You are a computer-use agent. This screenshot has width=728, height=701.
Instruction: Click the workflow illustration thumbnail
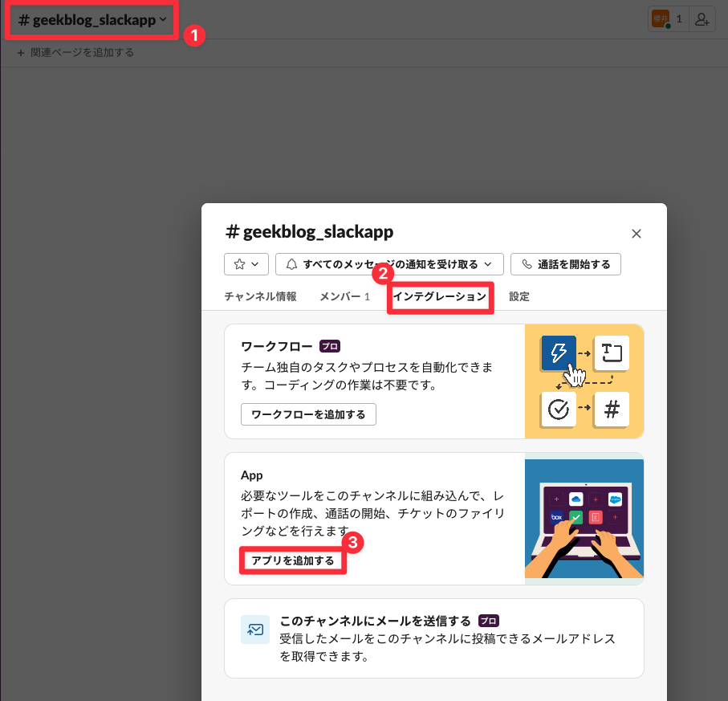(x=584, y=381)
